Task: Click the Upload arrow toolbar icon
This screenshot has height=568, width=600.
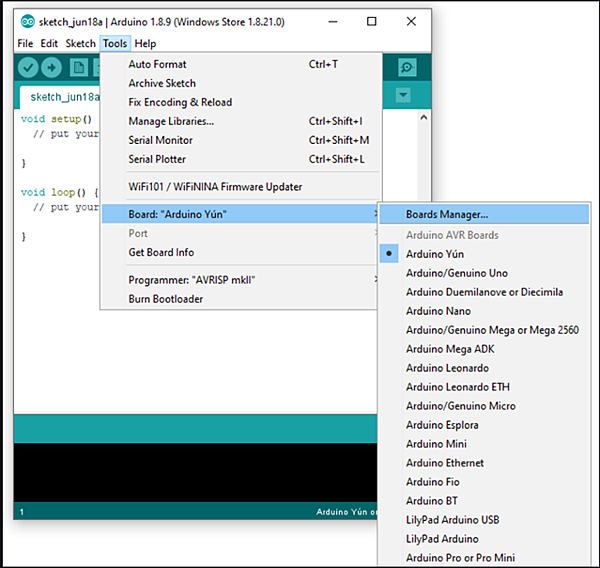Action: [x=51, y=68]
